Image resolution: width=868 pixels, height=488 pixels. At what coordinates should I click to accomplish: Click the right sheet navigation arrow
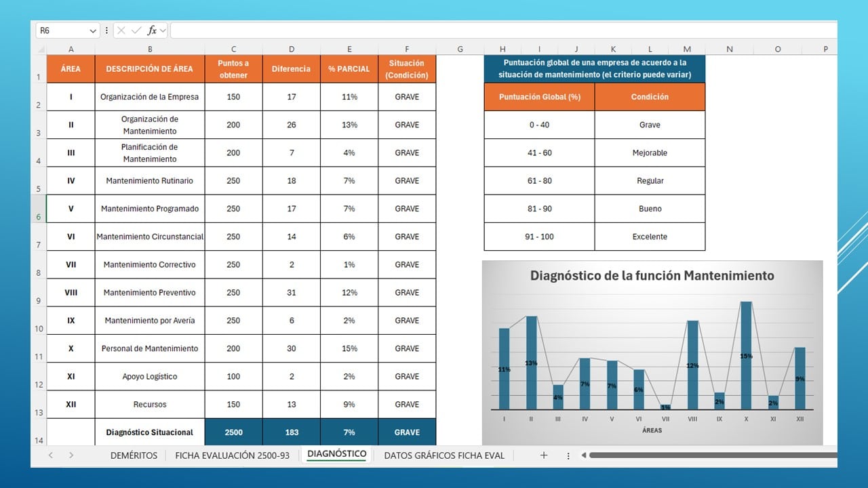coord(71,455)
